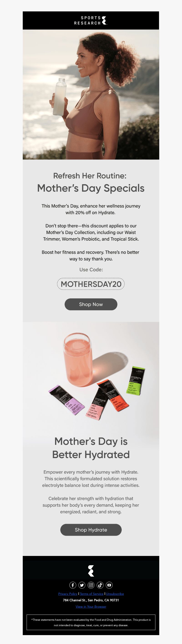
Task: Click the Shop Now button
Action: [91, 304]
